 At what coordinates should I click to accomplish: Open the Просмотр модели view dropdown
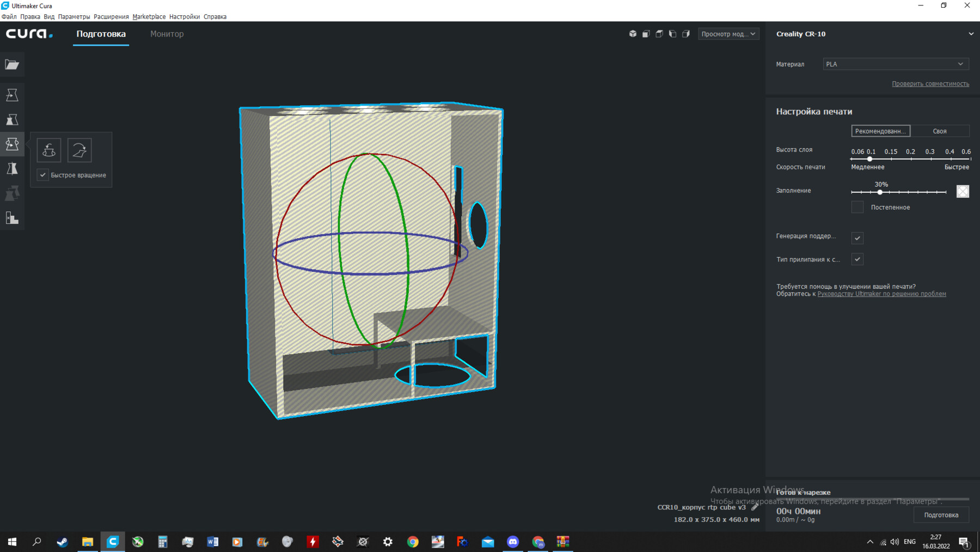click(728, 33)
